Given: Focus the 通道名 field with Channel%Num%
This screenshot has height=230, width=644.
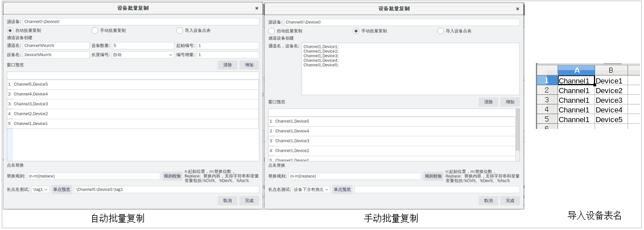Looking at the screenshot, I should (x=55, y=45).
